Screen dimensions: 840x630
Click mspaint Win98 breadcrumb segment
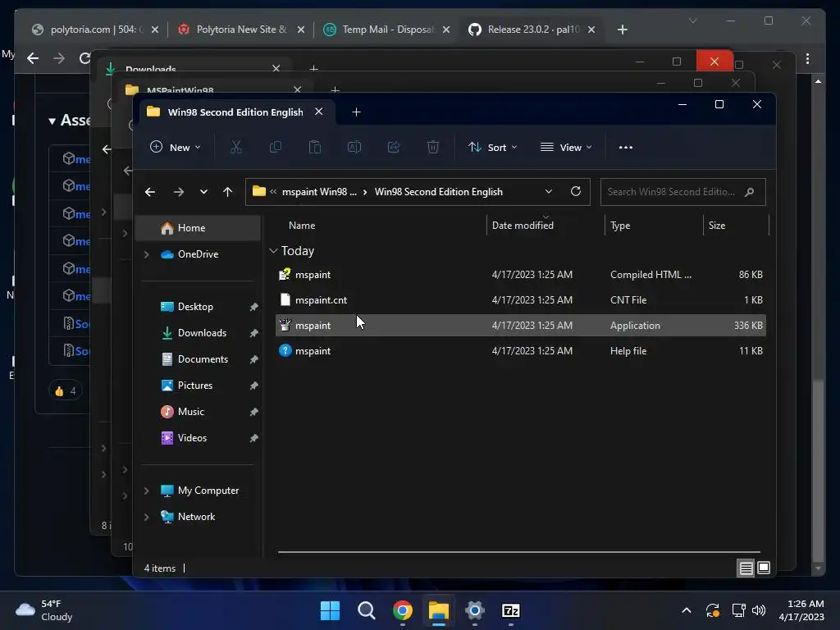(319, 192)
